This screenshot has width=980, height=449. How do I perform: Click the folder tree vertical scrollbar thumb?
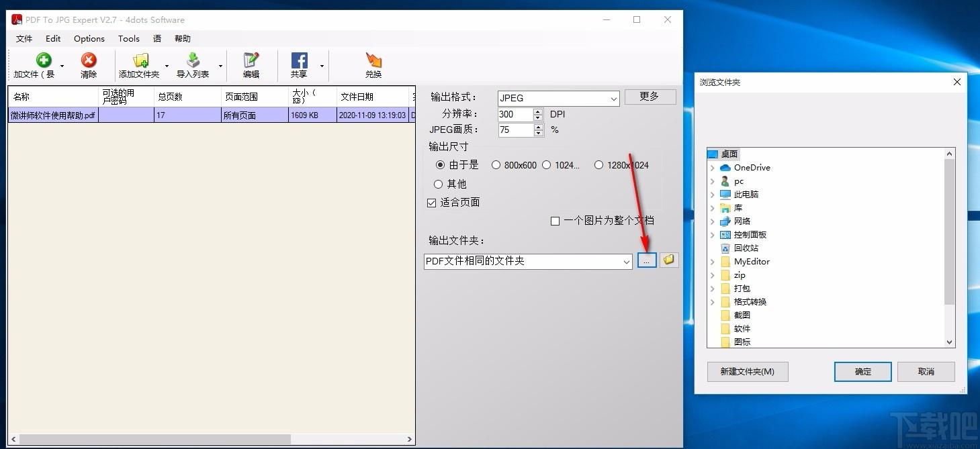950,232
